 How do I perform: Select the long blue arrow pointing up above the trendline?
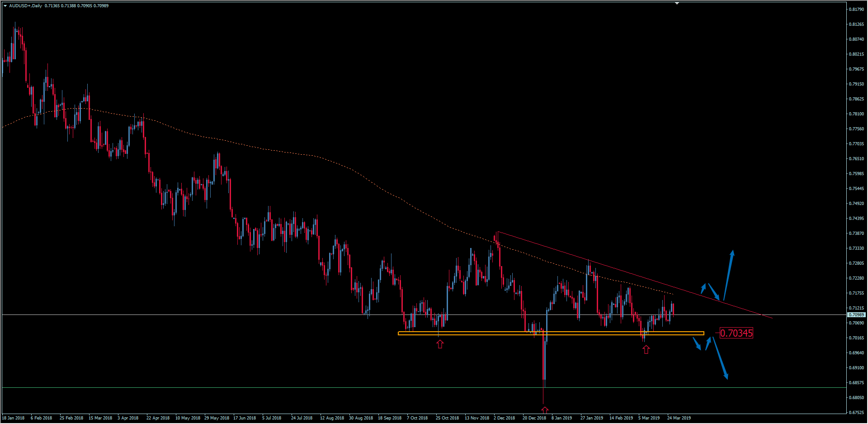tap(728, 275)
